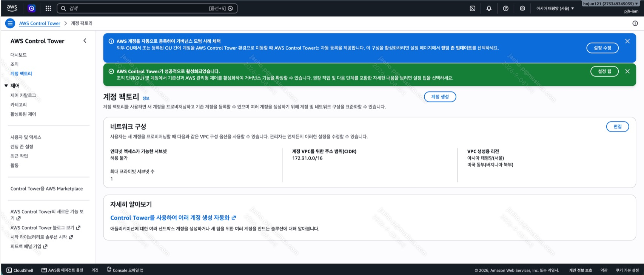Focus the 검색 search field
The image size is (644, 275).
click(147, 8)
